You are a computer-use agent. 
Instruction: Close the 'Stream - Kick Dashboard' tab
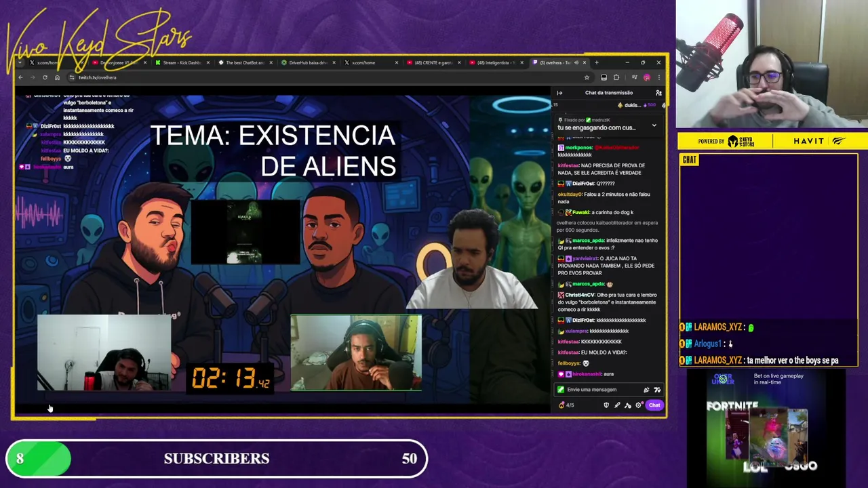208,63
